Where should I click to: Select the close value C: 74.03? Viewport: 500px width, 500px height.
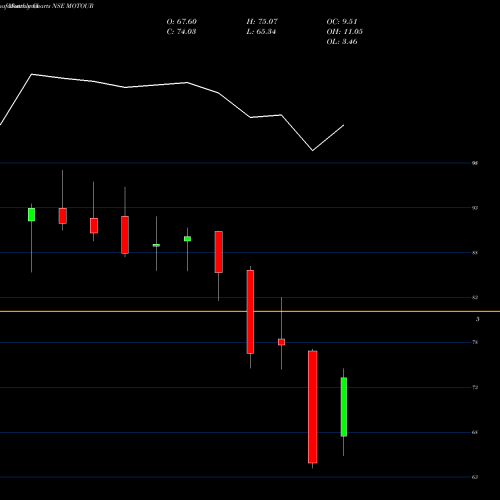181,32
